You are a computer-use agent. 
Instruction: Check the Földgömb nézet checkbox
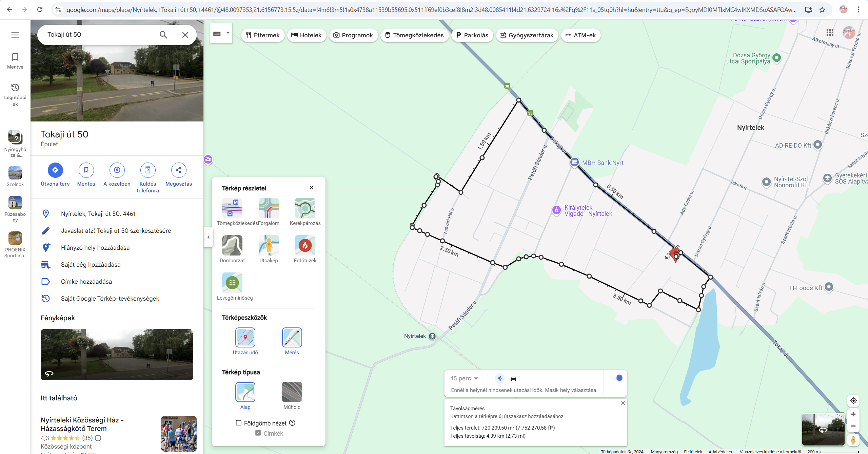(239, 423)
